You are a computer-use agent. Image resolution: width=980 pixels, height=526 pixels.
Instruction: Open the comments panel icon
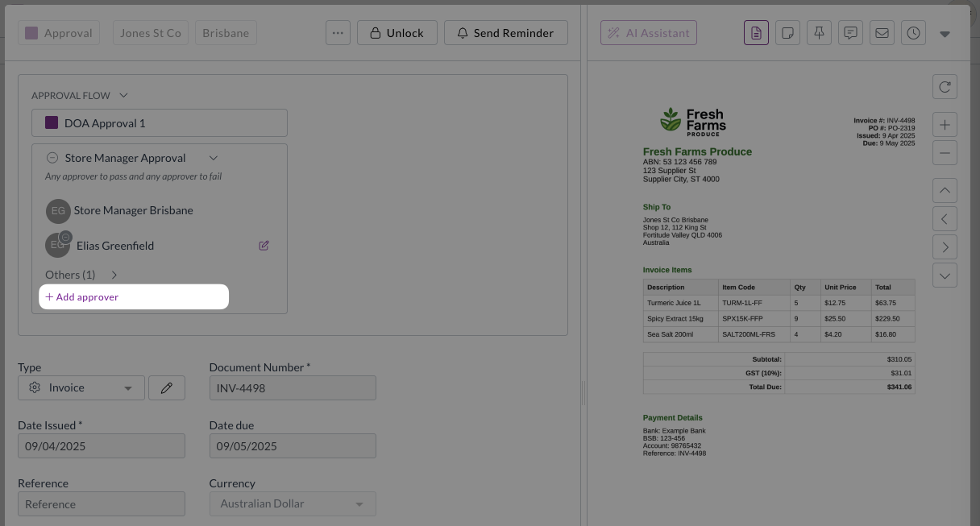point(850,33)
